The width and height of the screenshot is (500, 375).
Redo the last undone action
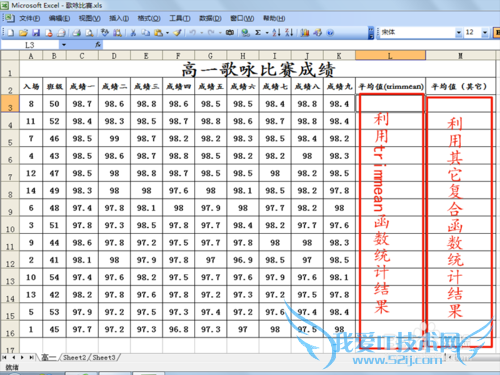(211, 33)
